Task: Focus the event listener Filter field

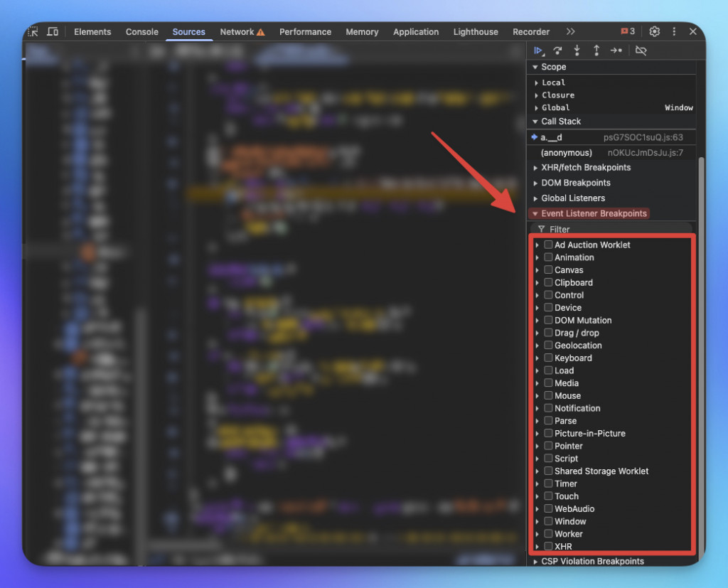Action: [611, 229]
